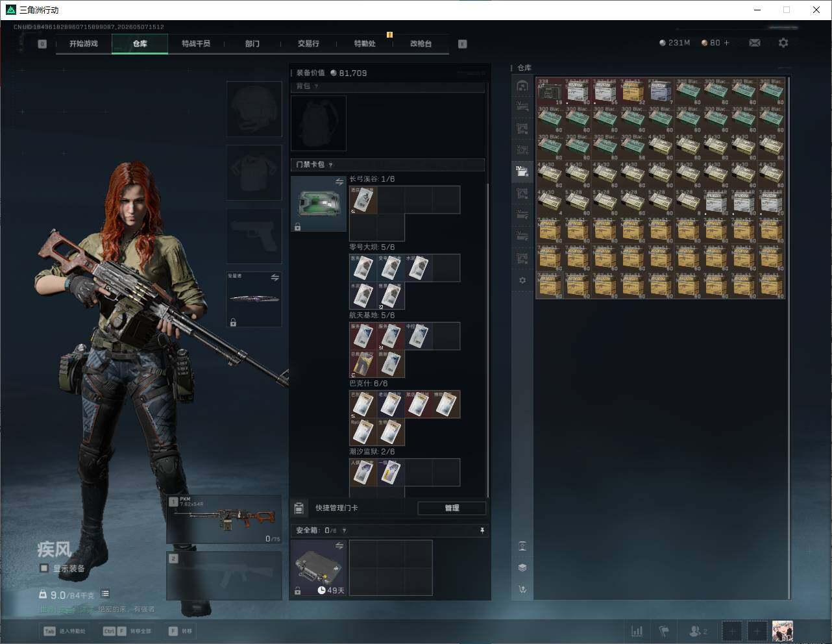Open the stats bar-chart icon
832x644 pixels.
(x=637, y=631)
